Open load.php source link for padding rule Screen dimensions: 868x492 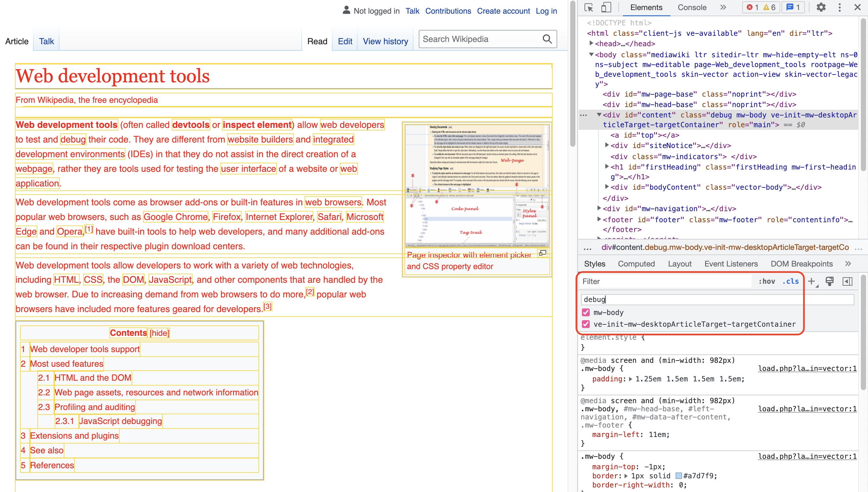click(x=807, y=368)
